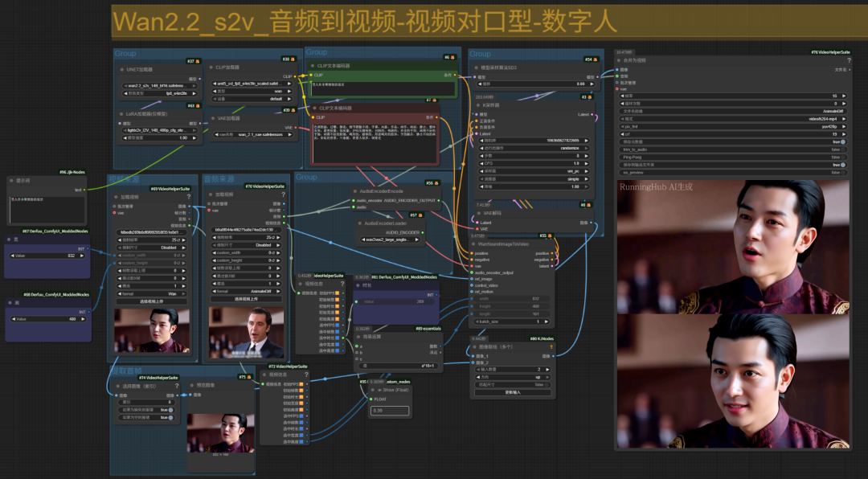Toggle 如果为空则报错 switch
This screenshot has height=479, width=868.
pyautogui.click(x=170, y=418)
